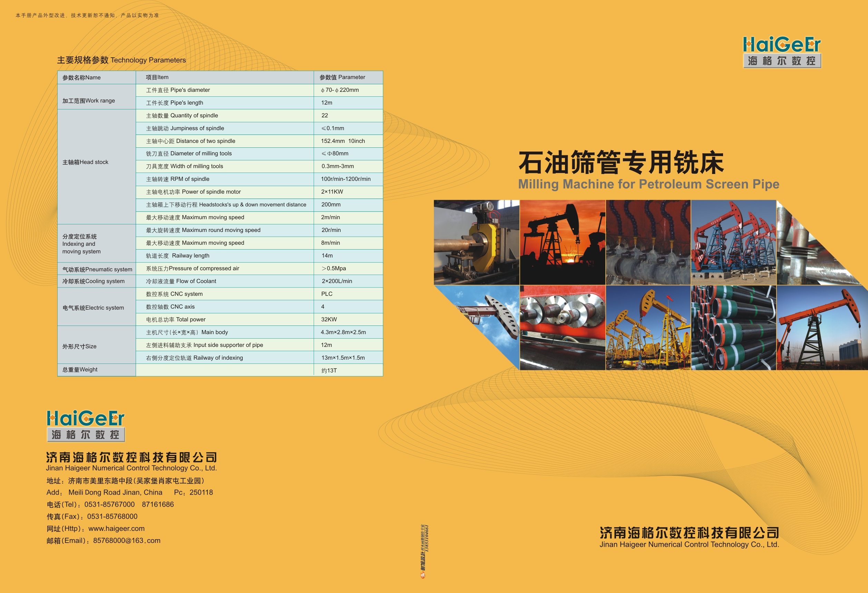Click the '参数值 Parameter' column header
The width and height of the screenshot is (868, 593).
tap(349, 77)
